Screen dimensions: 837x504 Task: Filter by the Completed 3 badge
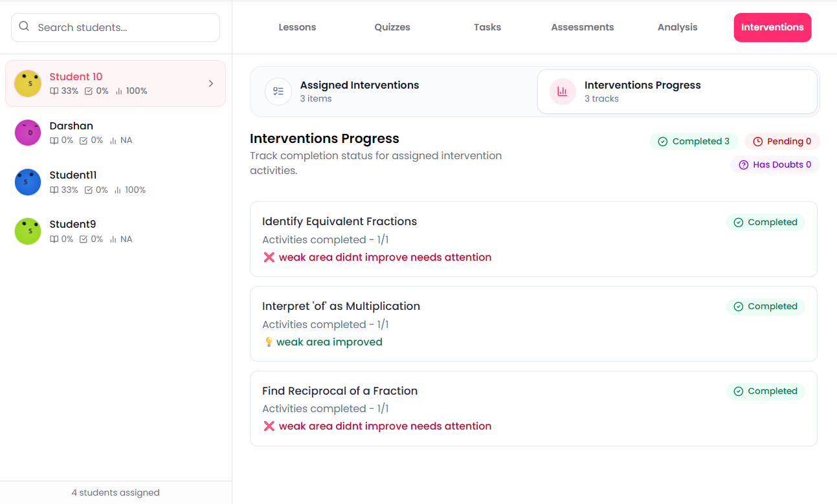pyautogui.click(x=693, y=142)
